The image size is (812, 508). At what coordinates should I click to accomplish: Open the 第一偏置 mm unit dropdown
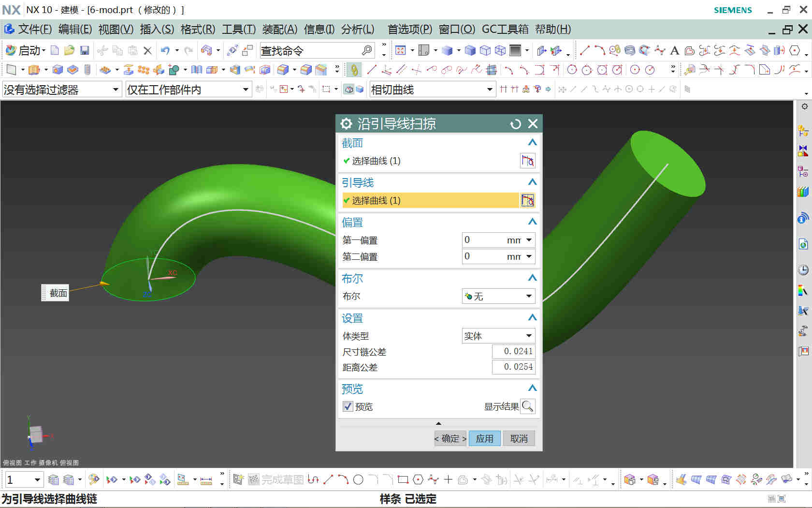click(529, 240)
